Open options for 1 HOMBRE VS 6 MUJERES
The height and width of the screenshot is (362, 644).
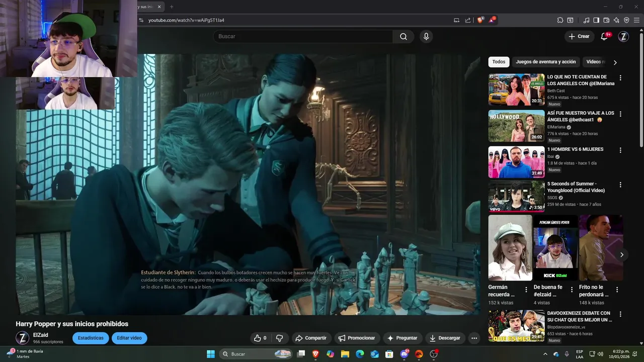[x=620, y=150]
